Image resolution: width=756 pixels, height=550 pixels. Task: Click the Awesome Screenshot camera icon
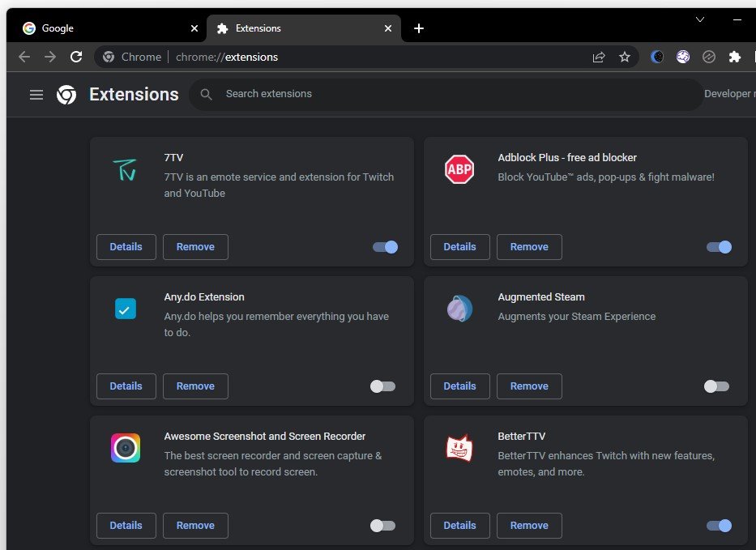click(x=126, y=448)
